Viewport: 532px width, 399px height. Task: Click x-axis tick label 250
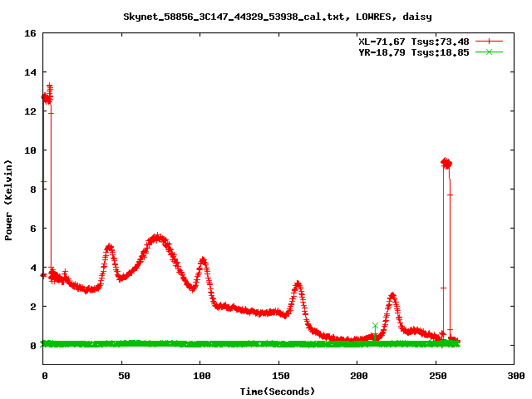click(438, 376)
